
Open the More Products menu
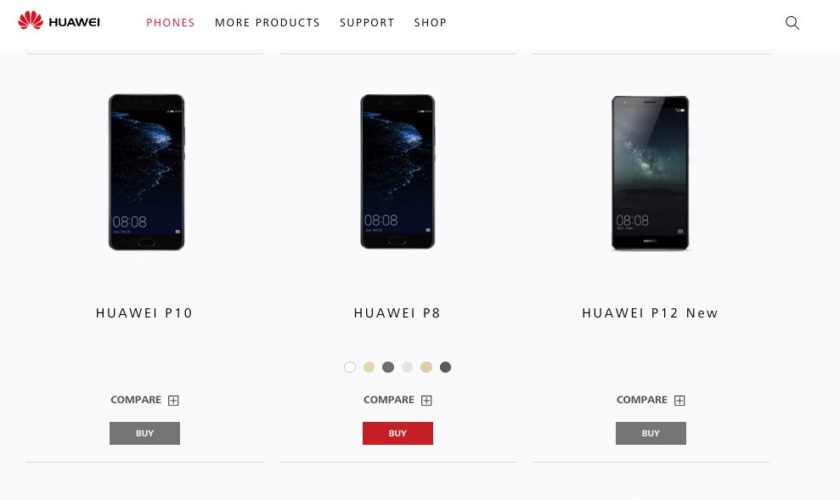tap(267, 23)
